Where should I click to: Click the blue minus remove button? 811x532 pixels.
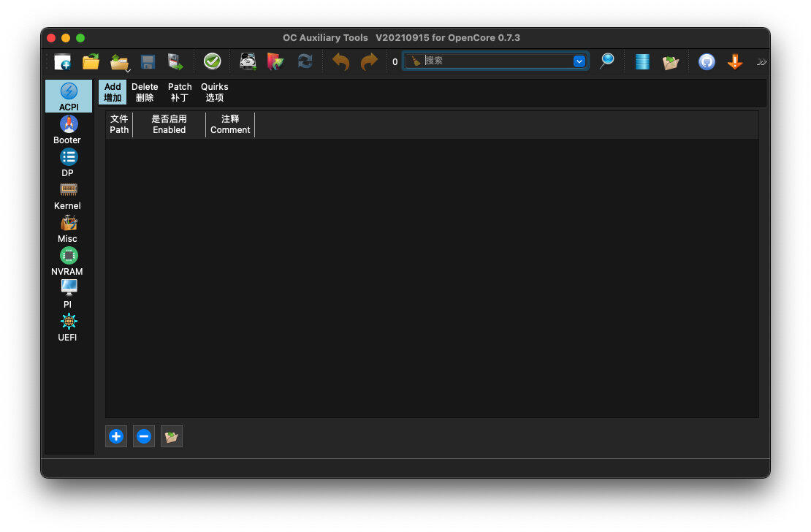point(144,436)
